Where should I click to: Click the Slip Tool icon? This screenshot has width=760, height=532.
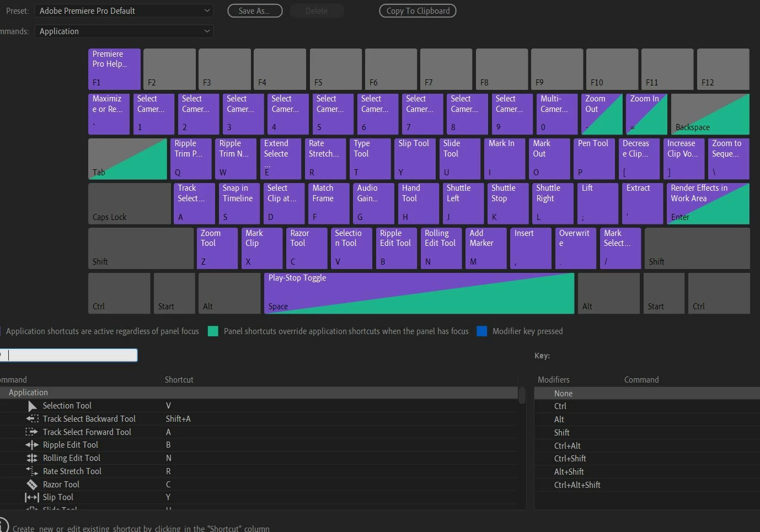(32, 497)
